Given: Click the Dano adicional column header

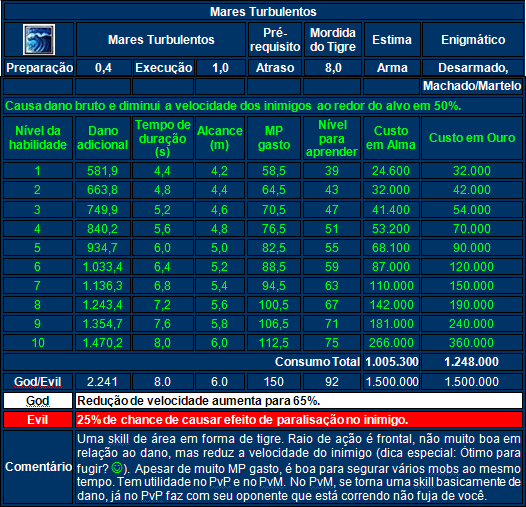Looking at the screenshot, I should pyautogui.click(x=103, y=138).
